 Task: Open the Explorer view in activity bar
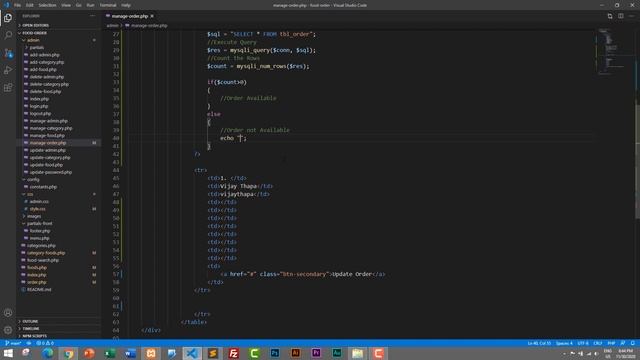pyautogui.click(x=8, y=18)
